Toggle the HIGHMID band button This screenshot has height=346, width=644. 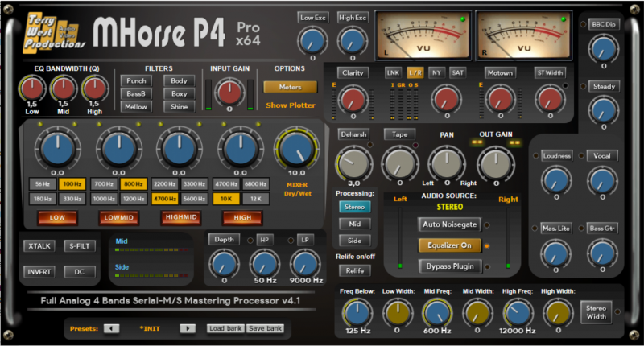(181, 217)
